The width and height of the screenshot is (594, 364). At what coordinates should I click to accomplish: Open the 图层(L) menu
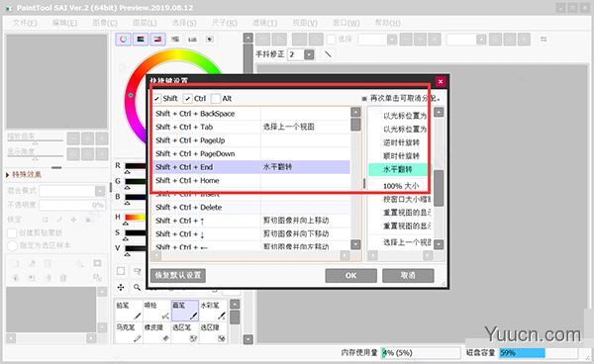click(x=145, y=23)
